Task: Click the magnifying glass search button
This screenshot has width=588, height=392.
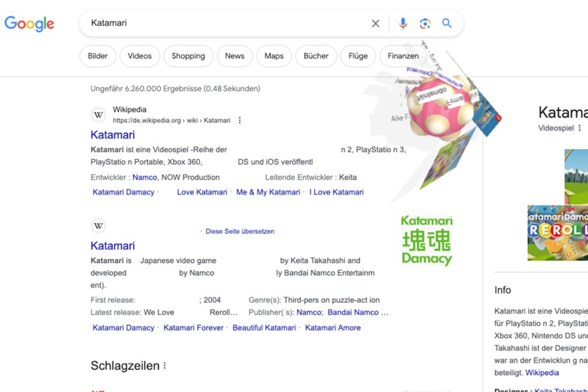Action: point(447,24)
